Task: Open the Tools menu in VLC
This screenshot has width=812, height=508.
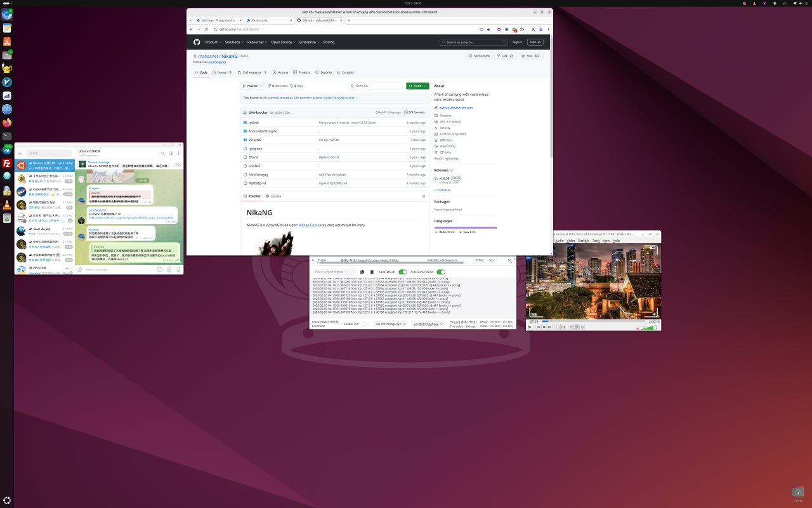Action: pyautogui.click(x=596, y=241)
